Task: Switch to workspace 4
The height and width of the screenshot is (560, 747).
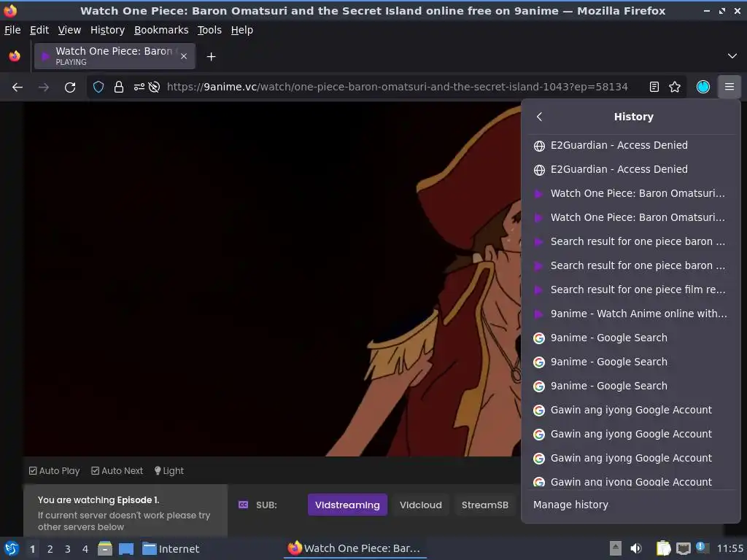Action: point(85,549)
